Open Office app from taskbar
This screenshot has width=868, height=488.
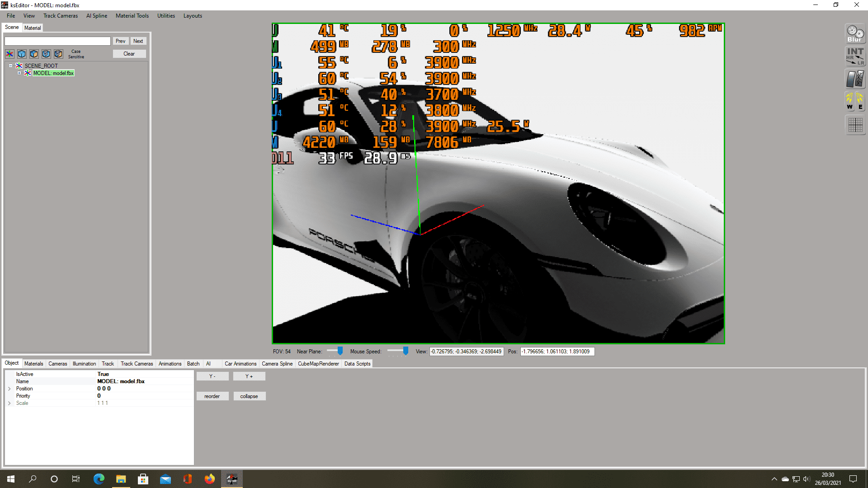[187, 479]
